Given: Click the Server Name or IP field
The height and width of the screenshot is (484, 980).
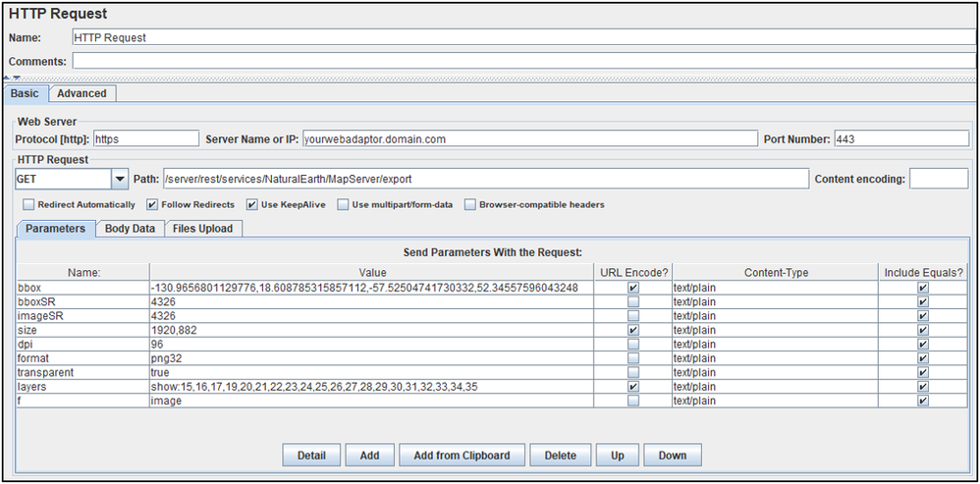Looking at the screenshot, I should pyautogui.click(x=529, y=139).
